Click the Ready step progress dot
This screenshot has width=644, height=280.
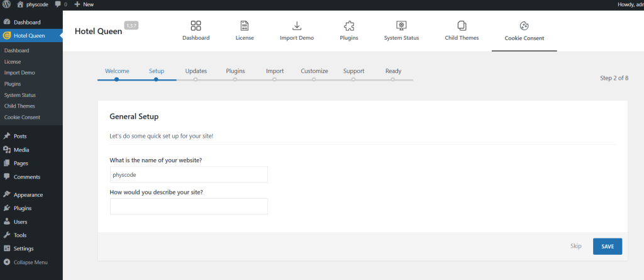(x=392, y=80)
